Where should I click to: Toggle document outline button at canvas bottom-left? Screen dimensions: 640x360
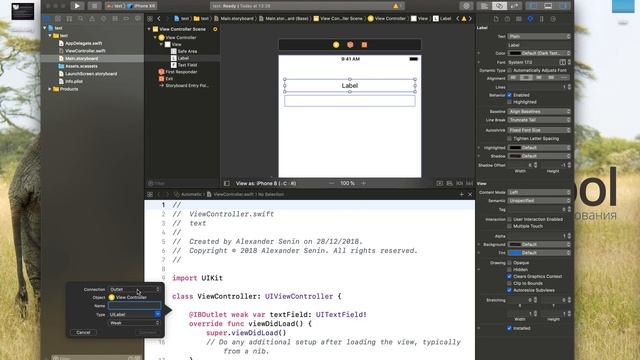pos(227,183)
